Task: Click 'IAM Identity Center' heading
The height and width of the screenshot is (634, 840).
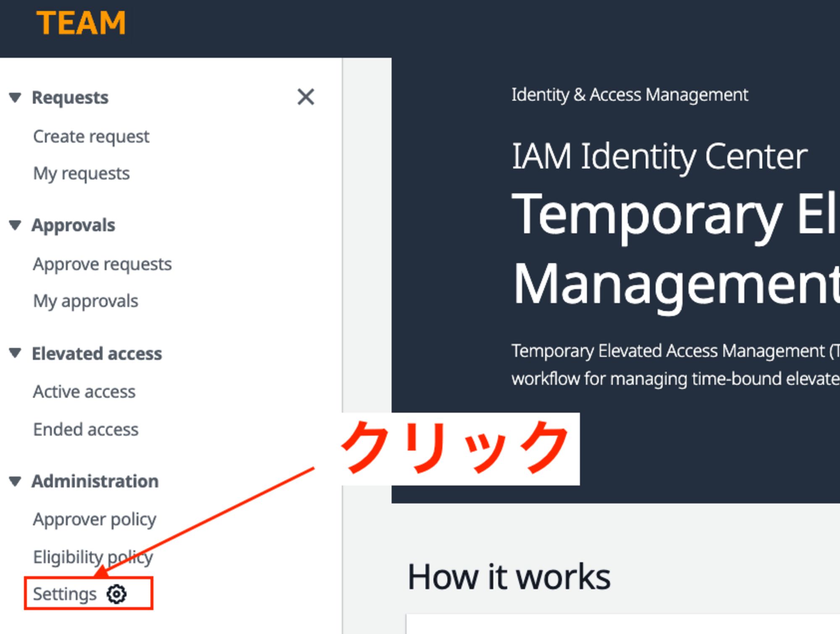Action: [659, 156]
